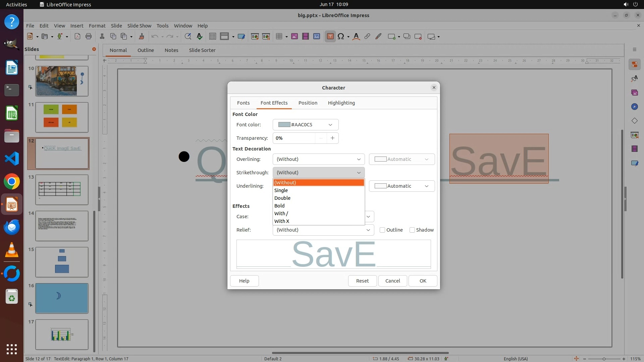Open the Properties sidebar panel icon
644x362 pixels.
point(634,64)
